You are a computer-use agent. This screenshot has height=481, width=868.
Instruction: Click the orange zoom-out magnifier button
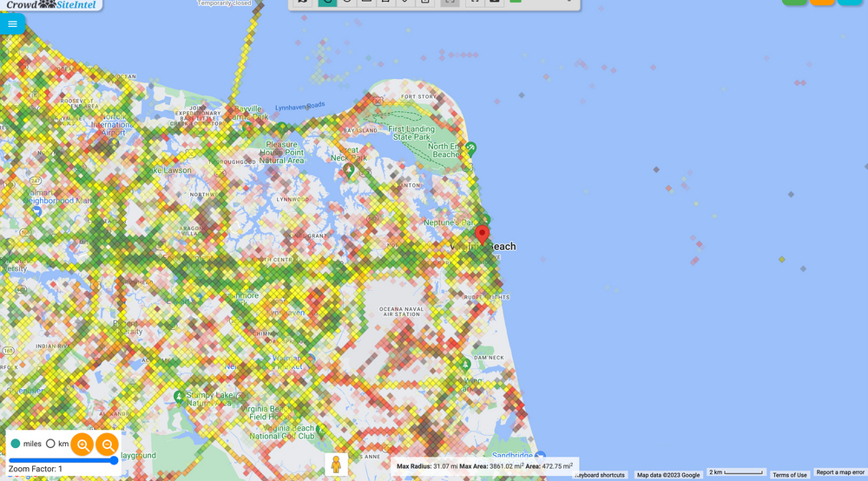click(108, 445)
